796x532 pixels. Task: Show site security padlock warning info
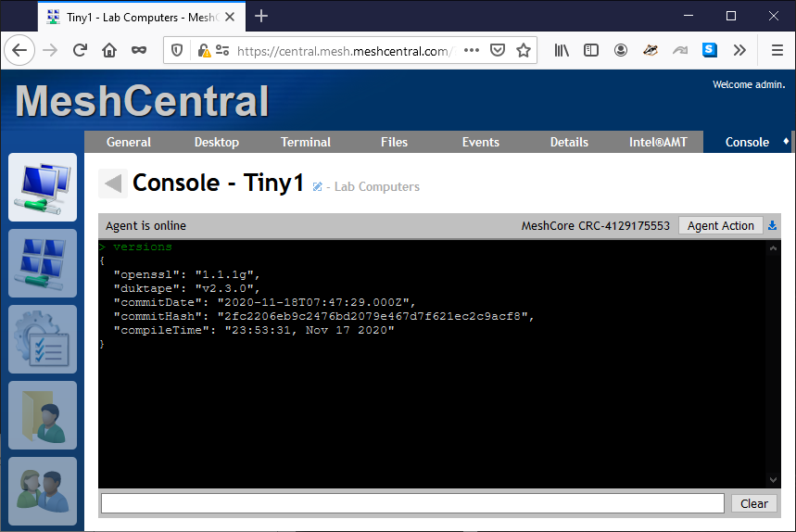click(204, 50)
